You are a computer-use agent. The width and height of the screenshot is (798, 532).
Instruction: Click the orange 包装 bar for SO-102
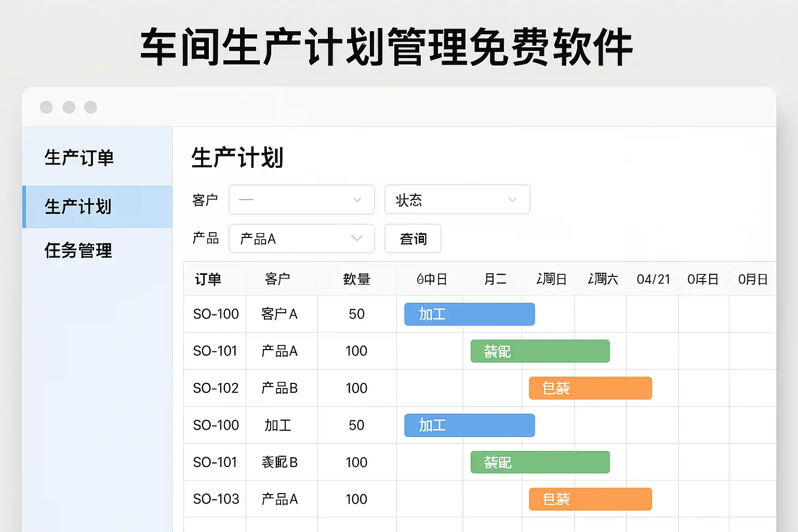pyautogui.click(x=590, y=388)
